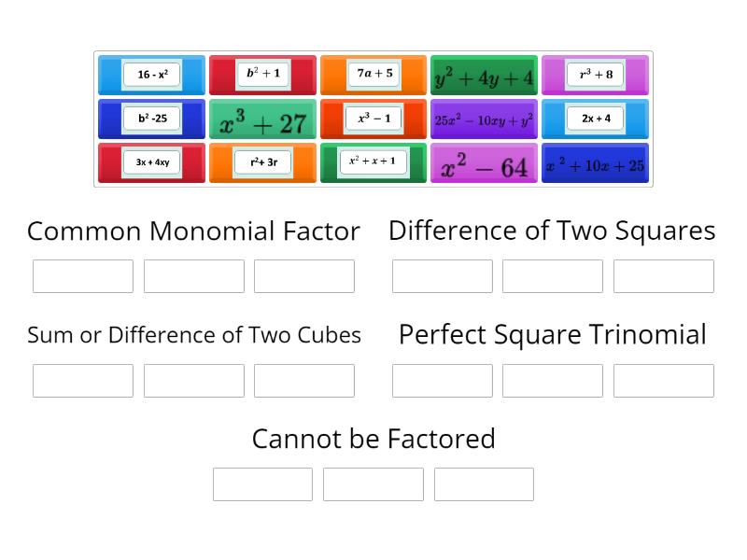Click first slot under Perfect Square Trinomial

pos(442,380)
